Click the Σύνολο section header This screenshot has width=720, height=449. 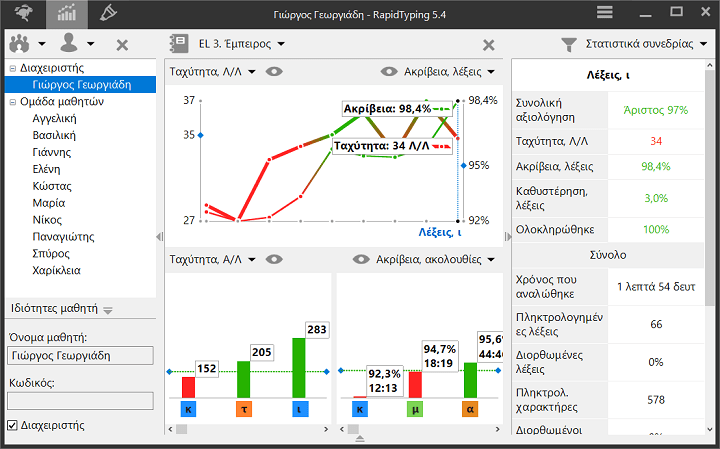pyautogui.click(x=608, y=255)
